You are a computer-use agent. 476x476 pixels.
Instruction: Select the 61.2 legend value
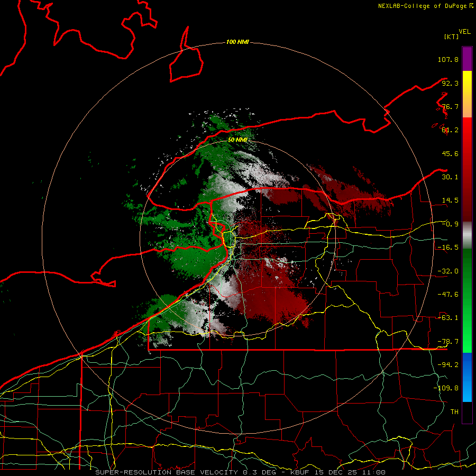pyautogui.click(x=450, y=130)
